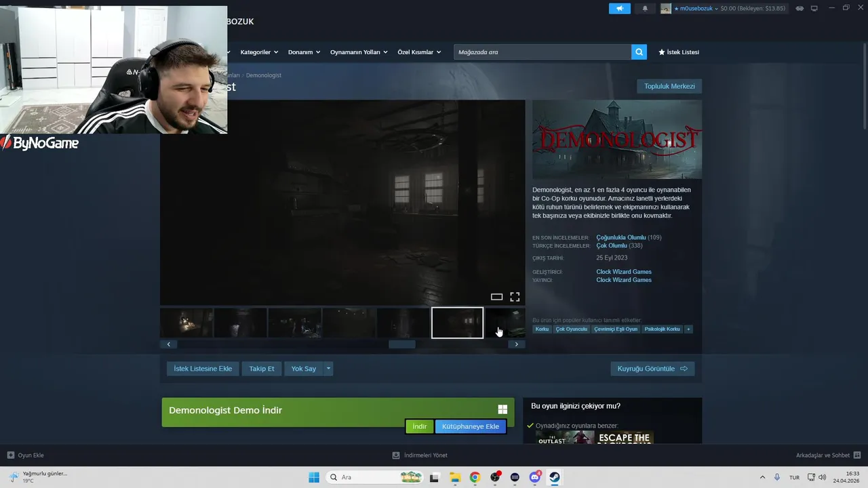The height and width of the screenshot is (488, 868).
Task: Open the Özel Kısımlar dropdown
Action: point(419,52)
